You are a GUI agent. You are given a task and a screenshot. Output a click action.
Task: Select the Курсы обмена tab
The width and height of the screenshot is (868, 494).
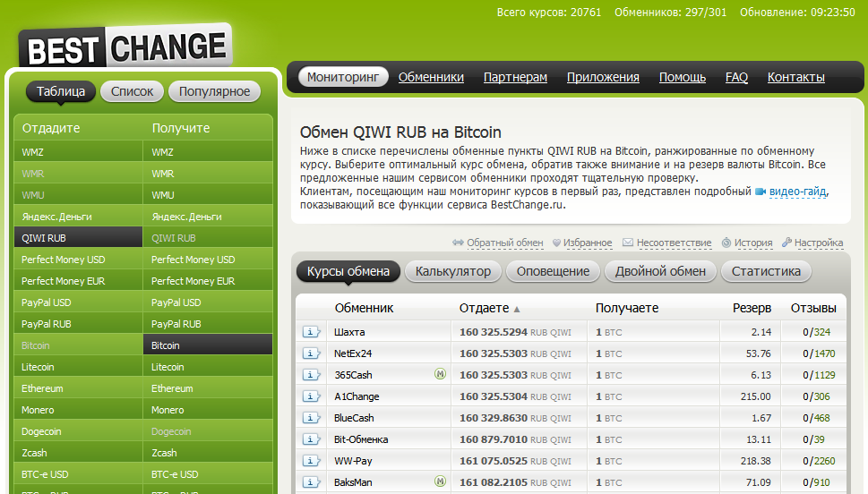[348, 272]
